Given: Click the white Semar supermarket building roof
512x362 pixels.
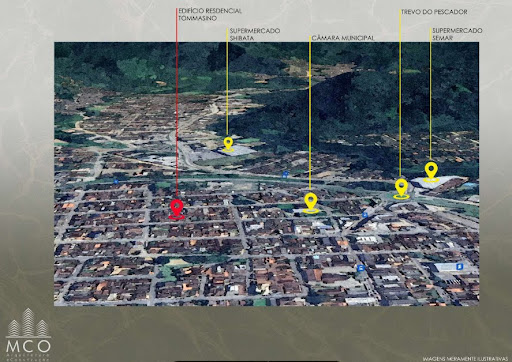Looking at the screenshot, I should coord(437,184).
